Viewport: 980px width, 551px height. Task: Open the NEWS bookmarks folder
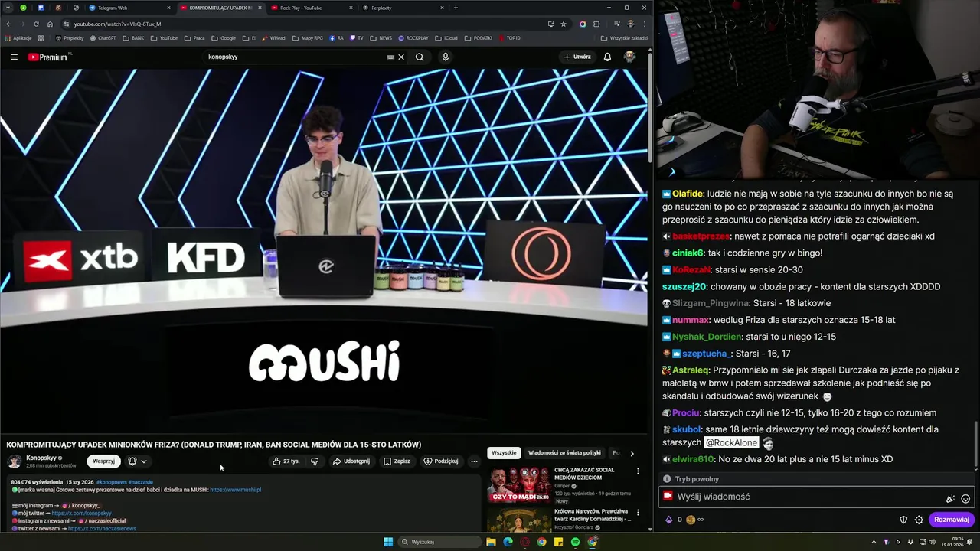[381, 37]
